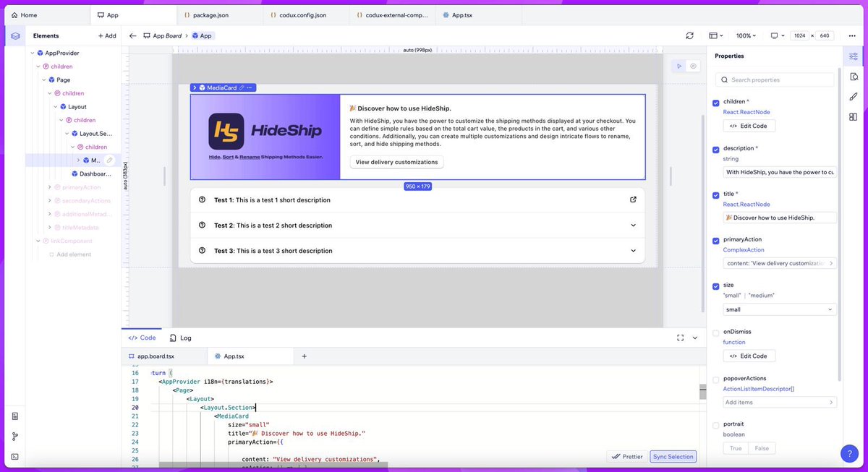The height and width of the screenshot is (472, 868).
Task: Click the Test 2 question mark icon
Action: coord(203,225)
